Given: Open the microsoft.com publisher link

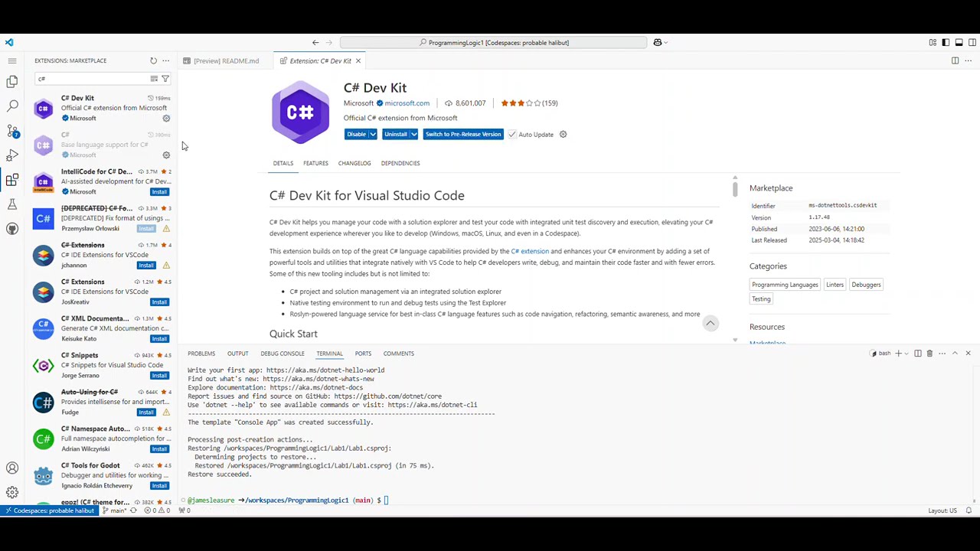Looking at the screenshot, I should click(407, 103).
